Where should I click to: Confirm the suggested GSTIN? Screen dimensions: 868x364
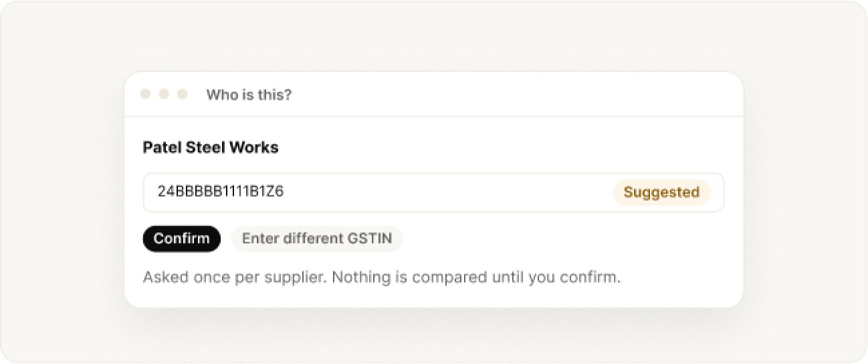(x=181, y=239)
